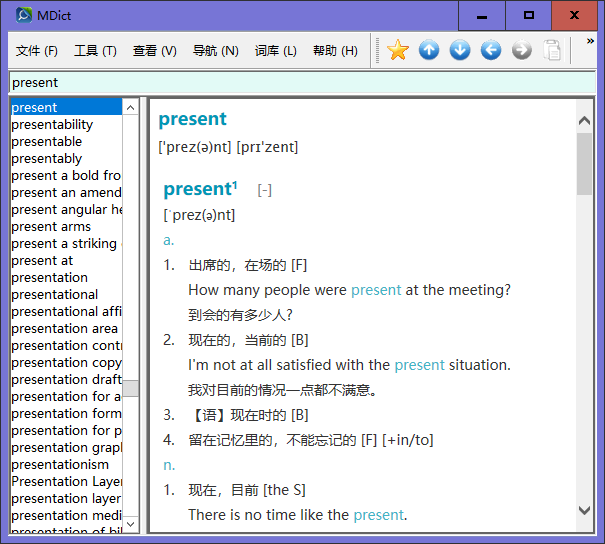Click the search input field containing 'present'
Screen dimensions: 605x544
pyautogui.click(x=300, y=82)
